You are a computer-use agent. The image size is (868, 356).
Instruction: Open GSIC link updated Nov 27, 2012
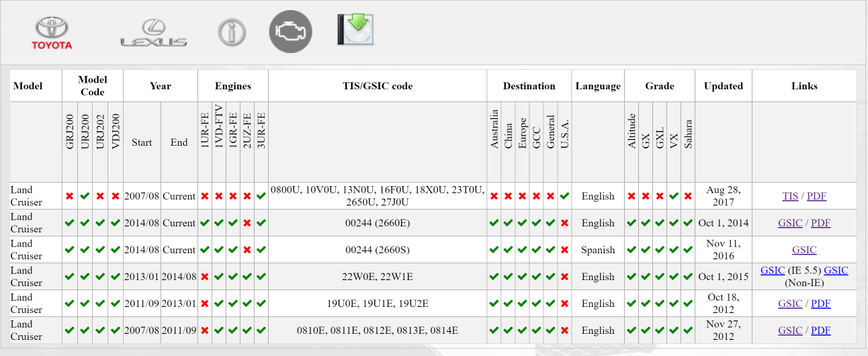pos(790,330)
